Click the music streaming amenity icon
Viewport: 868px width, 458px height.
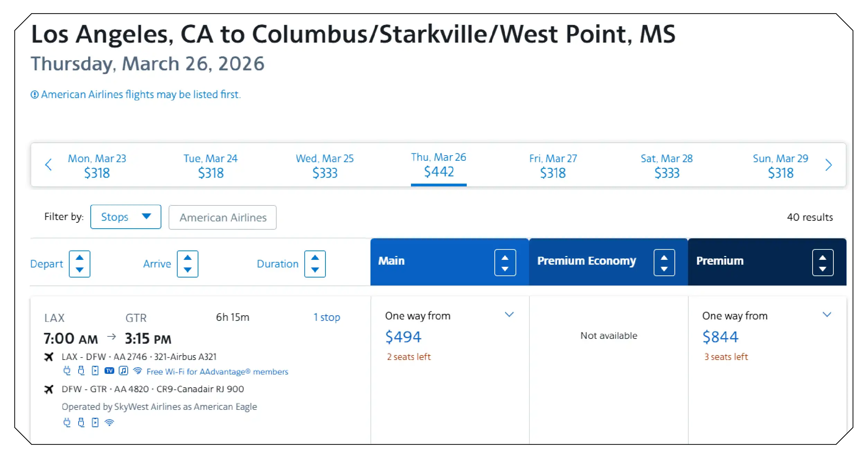pyautogui.click(x=124, y=371)
